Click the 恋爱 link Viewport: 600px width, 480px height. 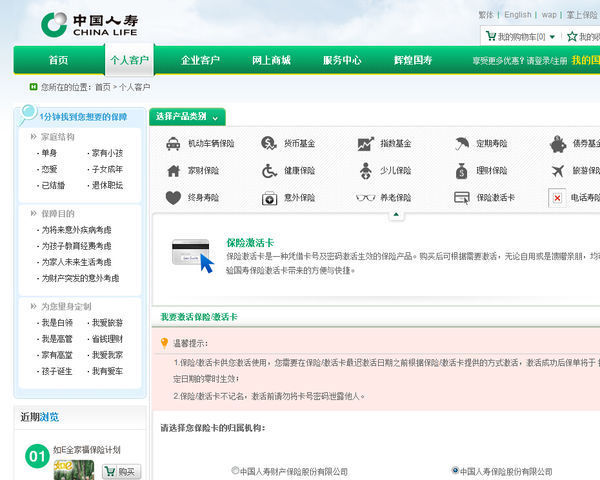[49, 169]
